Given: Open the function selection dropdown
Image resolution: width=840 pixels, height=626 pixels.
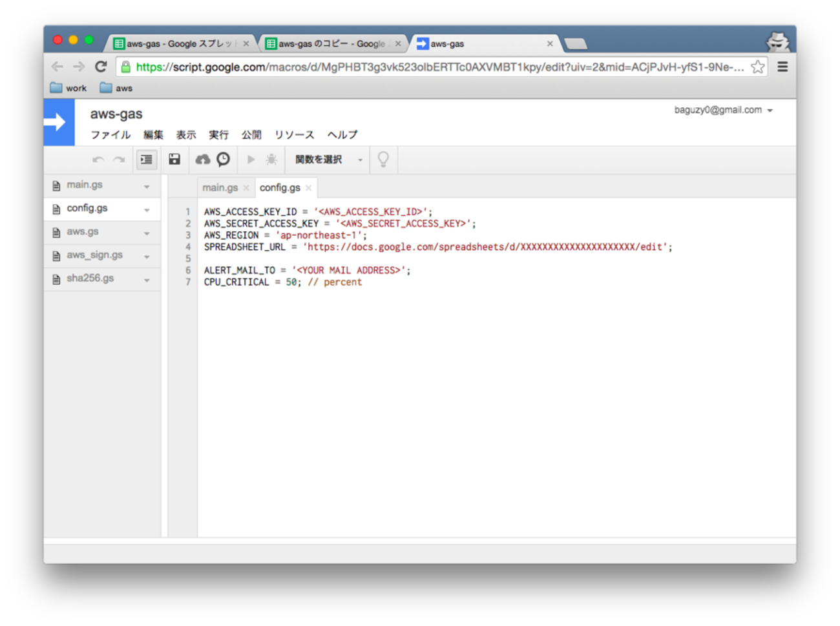Looking at the screenshot, I should [328, 160].
